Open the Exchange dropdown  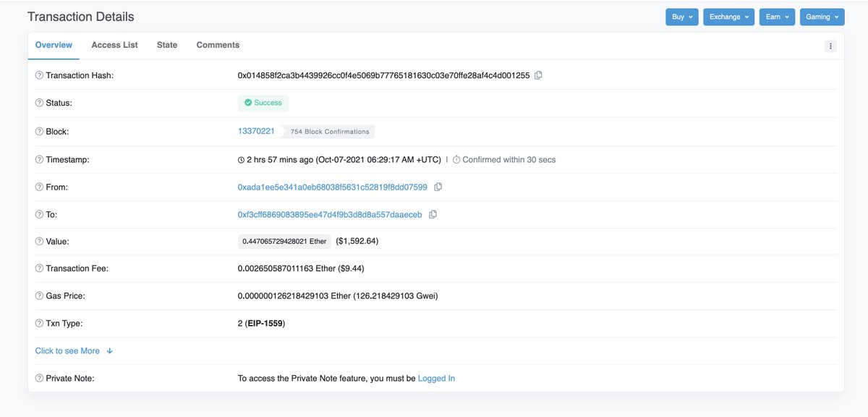pyautogui.click(x=729, y=17)
